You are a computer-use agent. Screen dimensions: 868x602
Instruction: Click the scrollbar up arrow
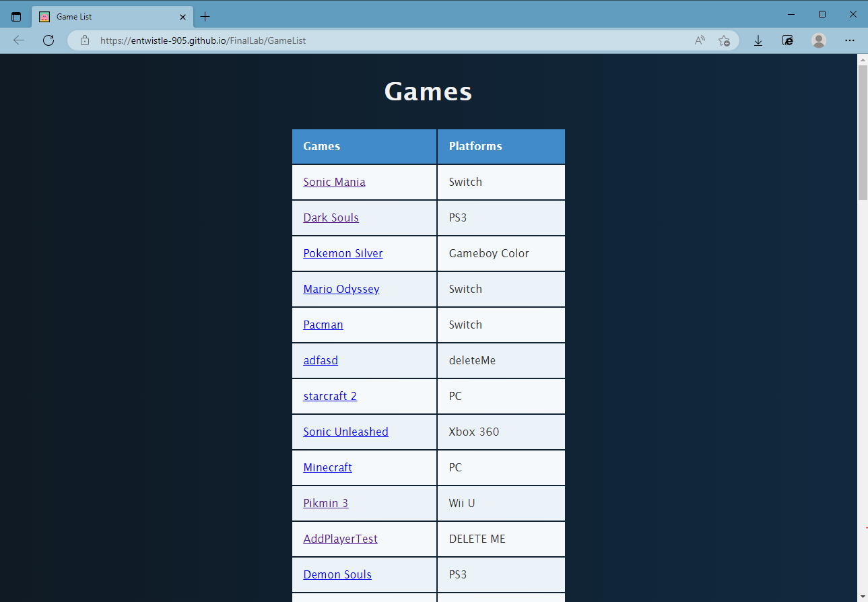tap(863, 59)
